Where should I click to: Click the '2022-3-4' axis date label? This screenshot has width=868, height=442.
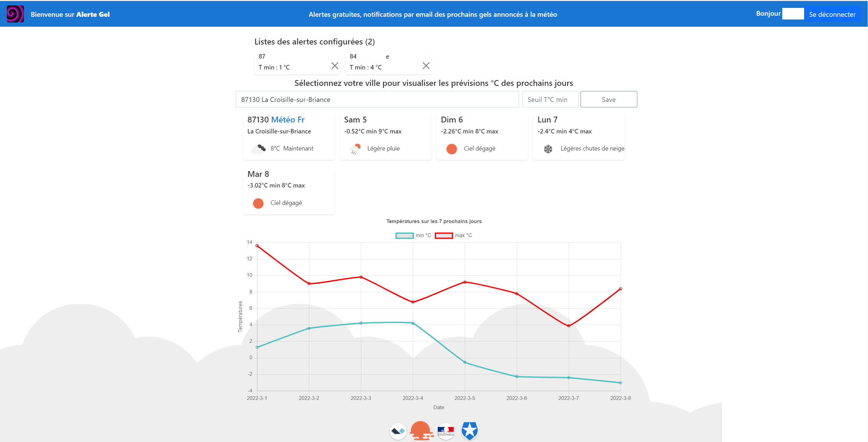point(413,398)
